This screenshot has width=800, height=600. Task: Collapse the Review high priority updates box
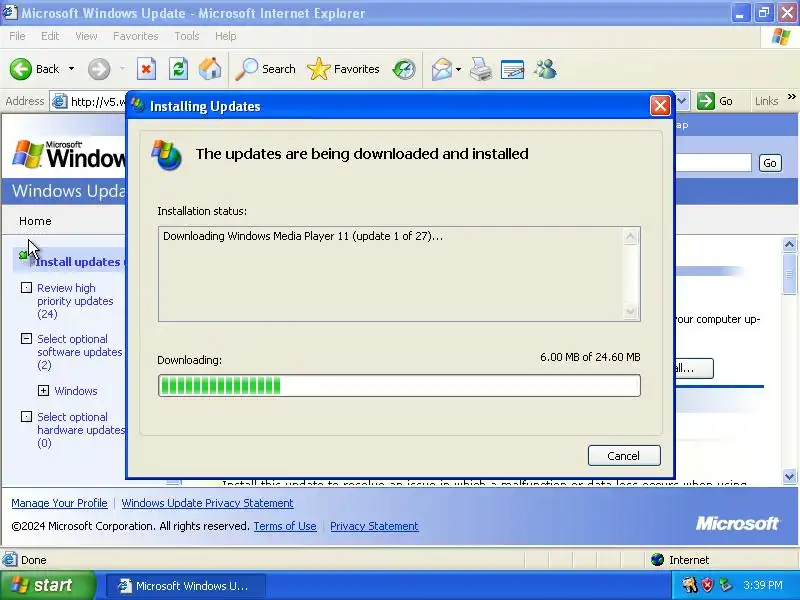26,288
